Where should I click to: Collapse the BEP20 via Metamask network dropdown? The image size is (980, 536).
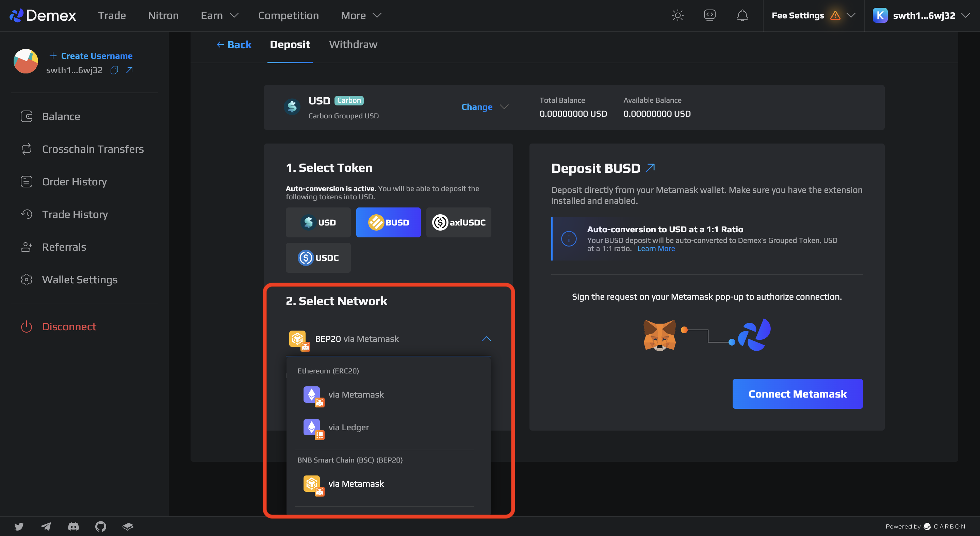486,339
